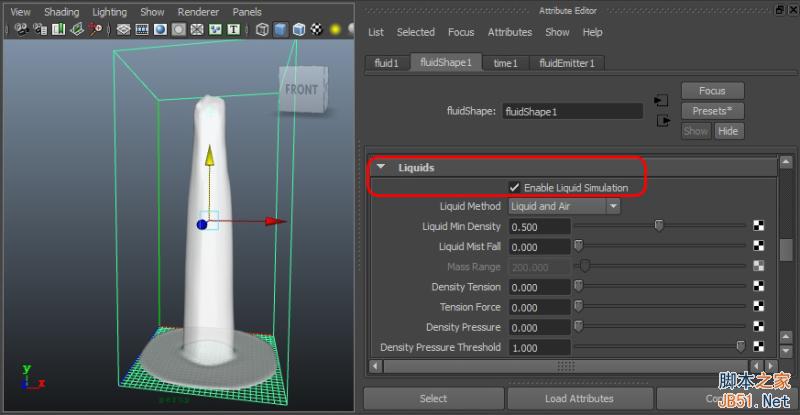Image resolution: width=800 pixels, height=415 pixels.
Task: Switch to the time1 tab
Action: [506, 63]
